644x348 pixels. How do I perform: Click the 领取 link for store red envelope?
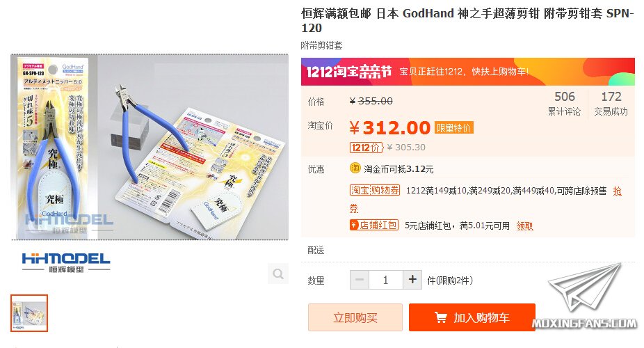525,226
